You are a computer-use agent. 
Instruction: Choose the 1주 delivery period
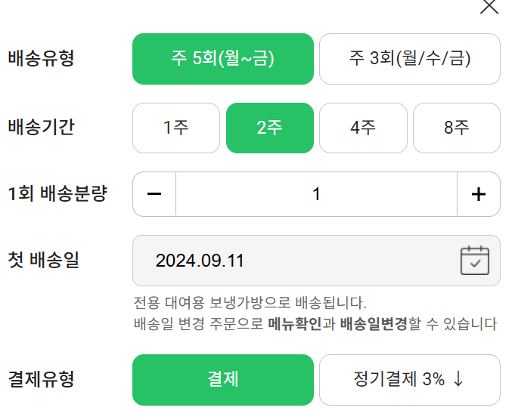tap(175, 128)
